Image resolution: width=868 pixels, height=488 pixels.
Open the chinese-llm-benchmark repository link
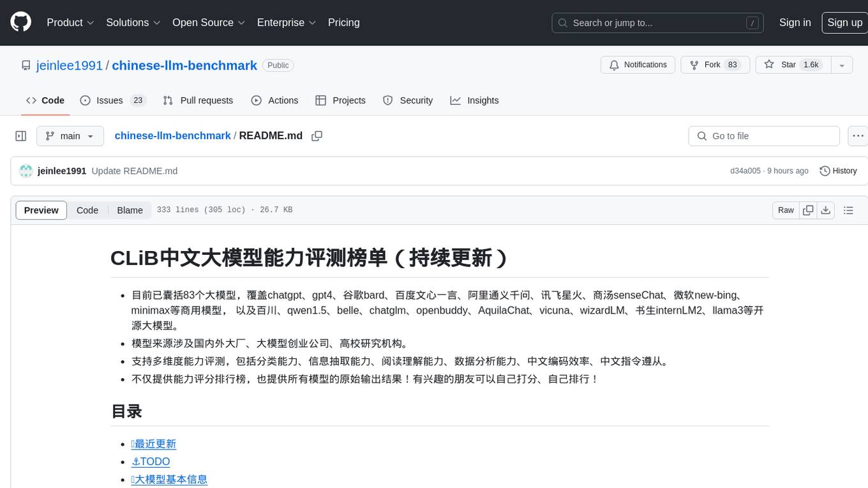(184, 65)
